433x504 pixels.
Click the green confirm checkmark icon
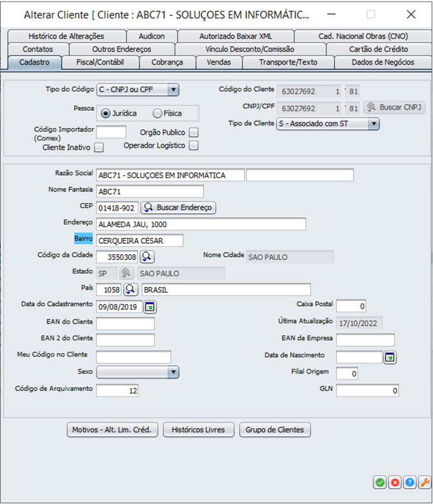tap(380, 483)
